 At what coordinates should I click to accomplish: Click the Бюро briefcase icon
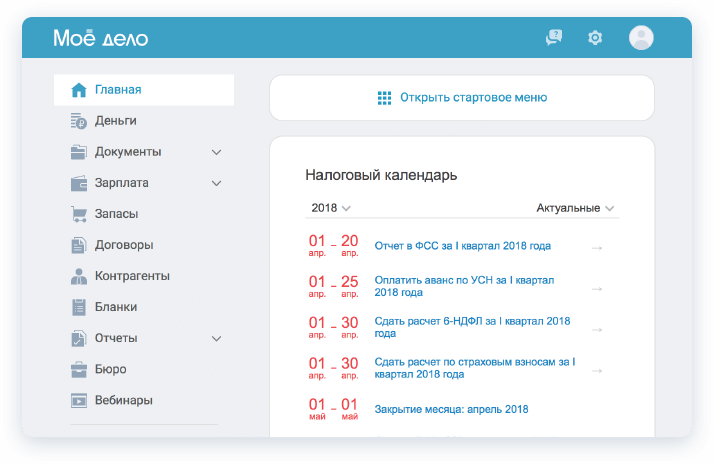tap(79, 369)
